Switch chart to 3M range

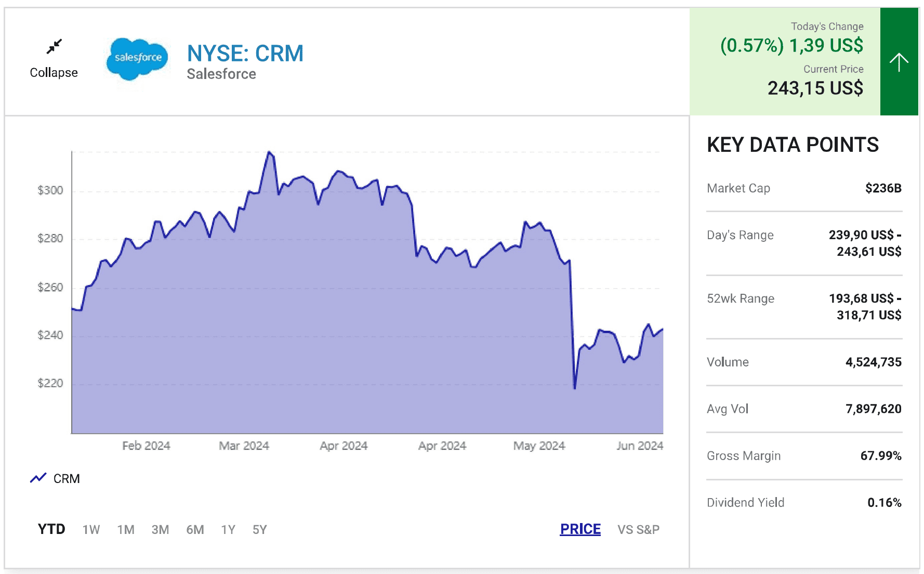click(x=160, y=530)
